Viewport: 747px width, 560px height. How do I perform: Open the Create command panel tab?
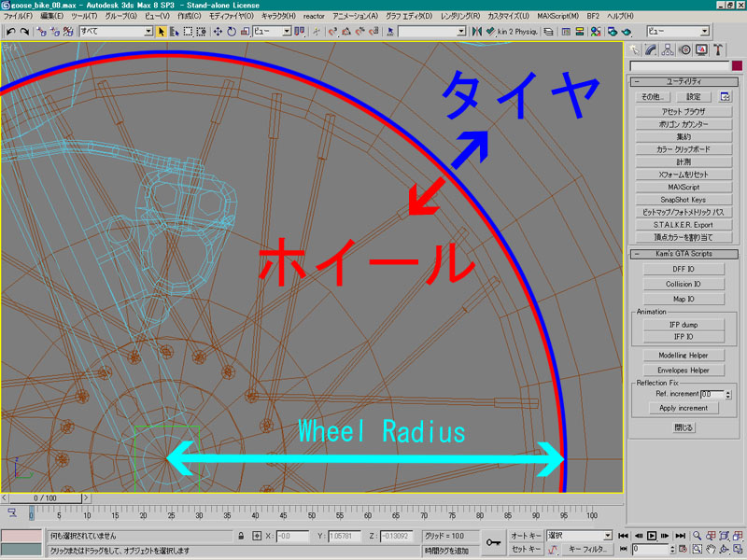(634, 49)
